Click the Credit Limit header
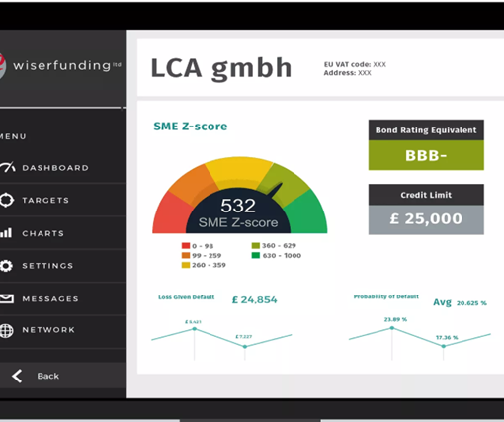Image resolution: width=504 pixels, height=422 pixels. [x=426, y=195]
